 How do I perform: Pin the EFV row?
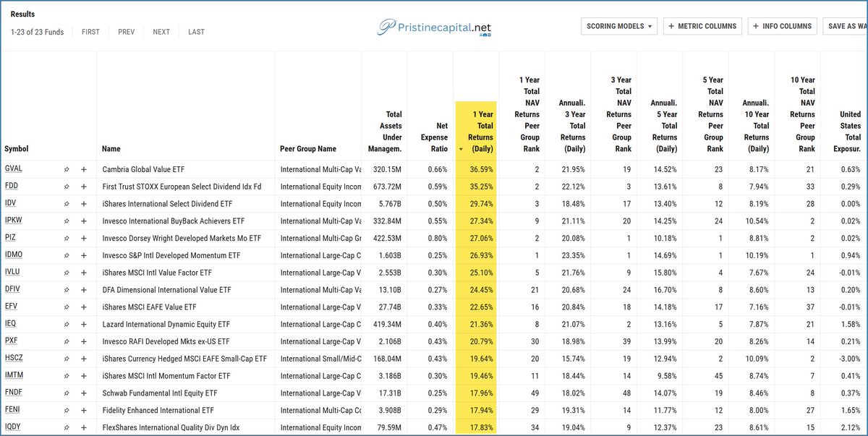pos(66,307)
